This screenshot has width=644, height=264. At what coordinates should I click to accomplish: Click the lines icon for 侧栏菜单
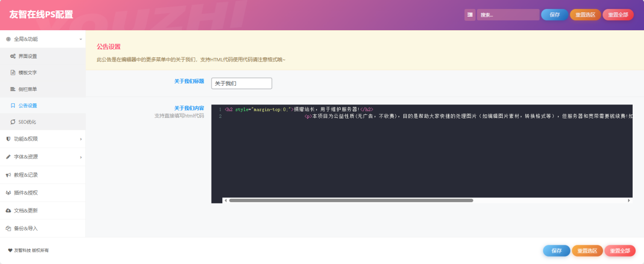(x=13, y=89)
